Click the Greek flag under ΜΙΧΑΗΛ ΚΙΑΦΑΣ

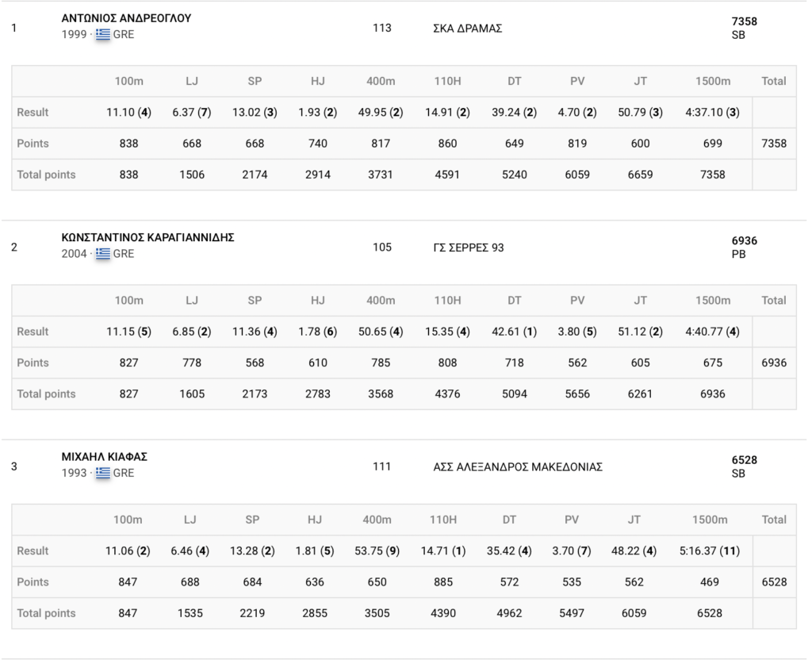[103, 473]
